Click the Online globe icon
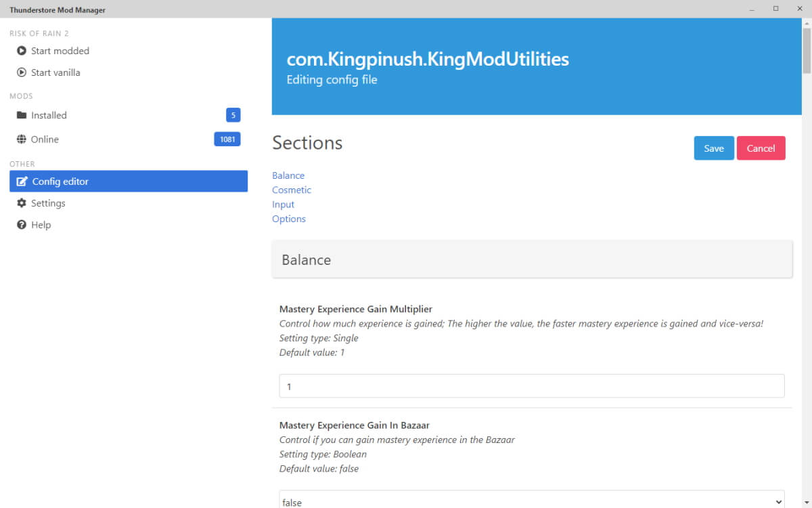The image size is (812, 508). point(22,139)
